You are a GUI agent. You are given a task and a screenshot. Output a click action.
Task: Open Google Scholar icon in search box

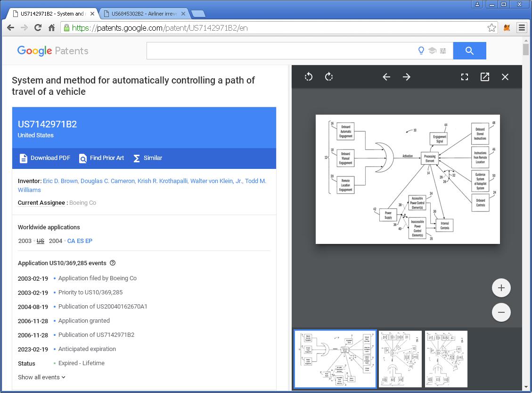(432, 50)
